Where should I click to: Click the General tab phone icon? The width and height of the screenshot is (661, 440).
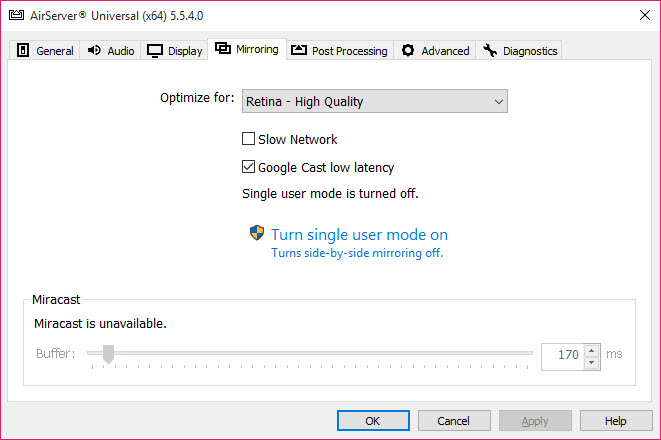(x=23, y=50)
